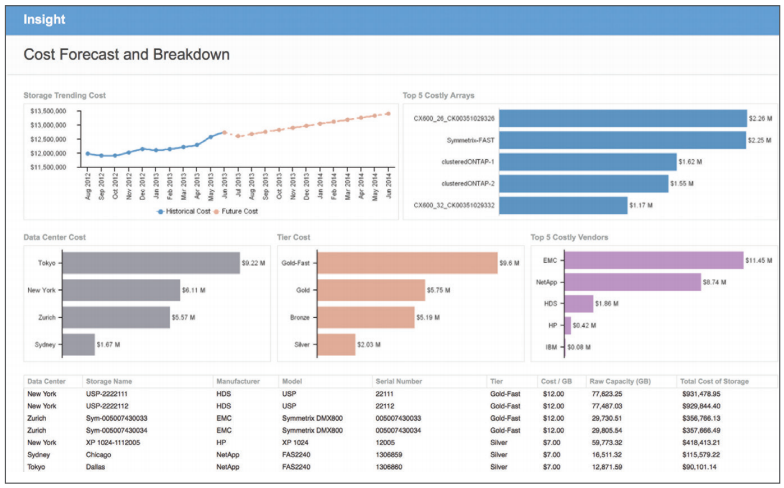
Task: Click the Jun 2013 trend data point
Action: tap(224, 132)
